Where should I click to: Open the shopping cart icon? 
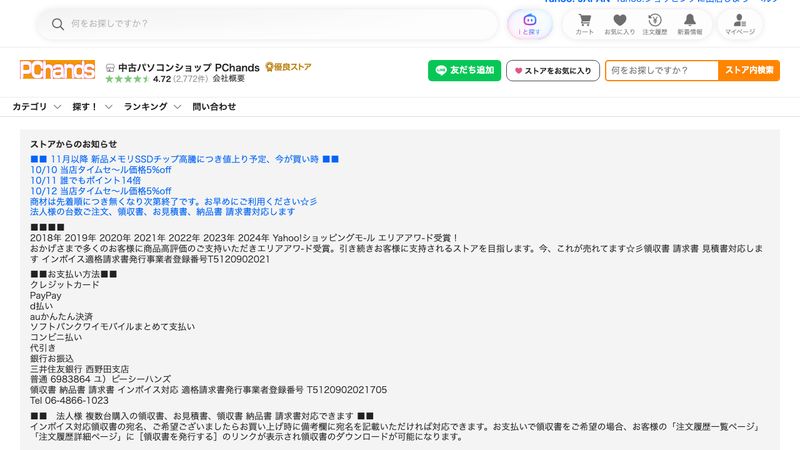pyautogui.click(x=585, y=24)
